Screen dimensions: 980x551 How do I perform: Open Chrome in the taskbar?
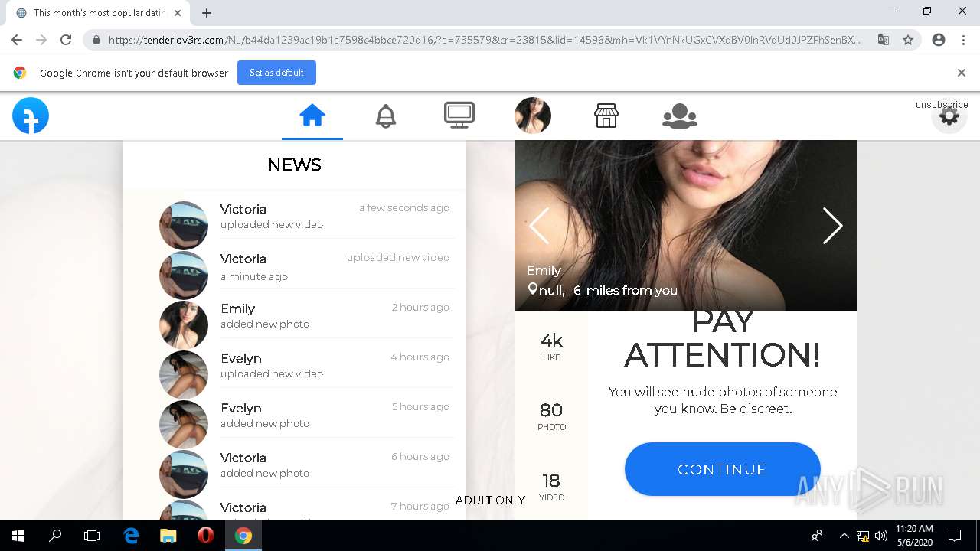(x=243, y=536)
